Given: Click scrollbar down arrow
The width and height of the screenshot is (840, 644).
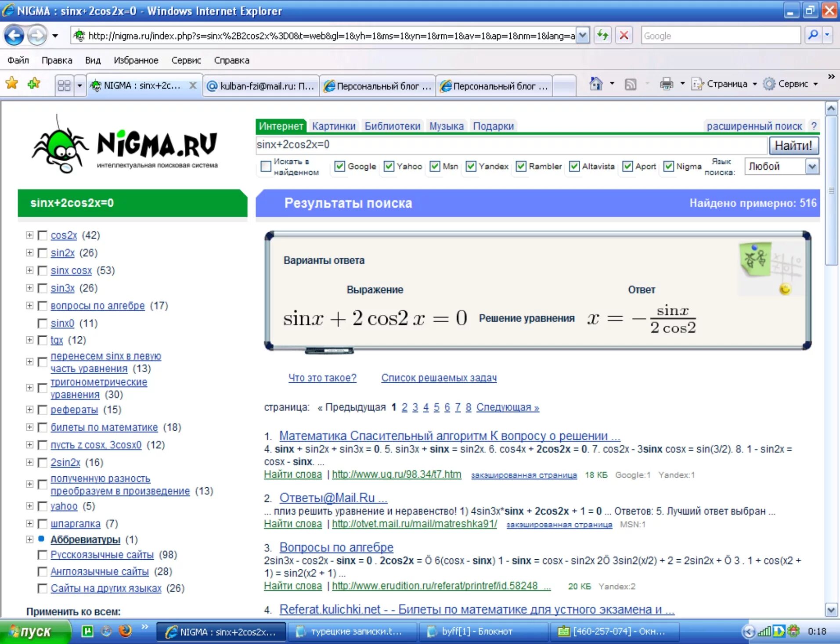Looking at the screenshot, I should pyautogui.click(x=831, y=610).
